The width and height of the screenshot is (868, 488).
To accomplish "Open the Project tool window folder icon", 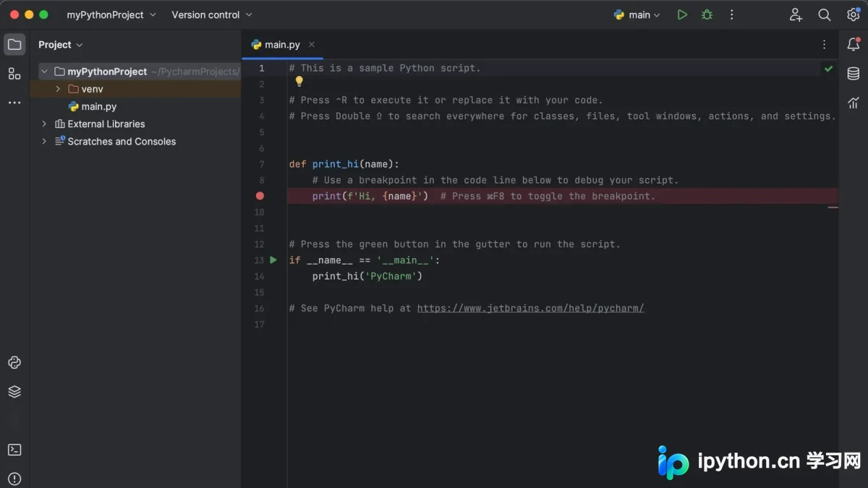I will point(14,44).
